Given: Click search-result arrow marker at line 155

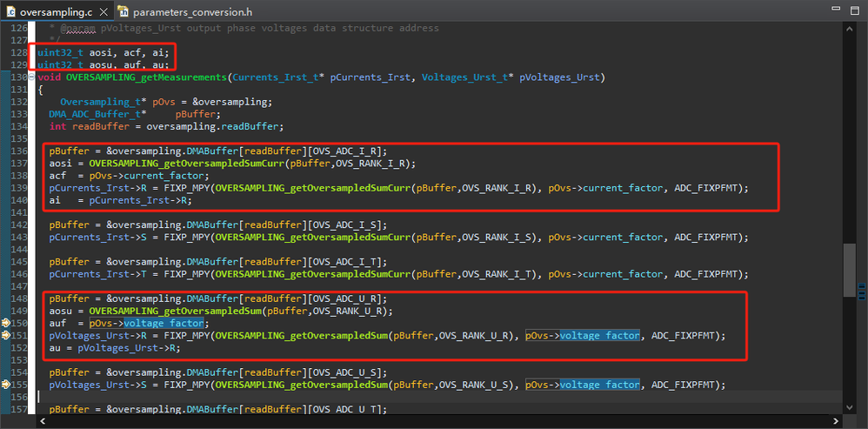Looking at the screenshot, I should pyautogui.click(x=6, y=384).
